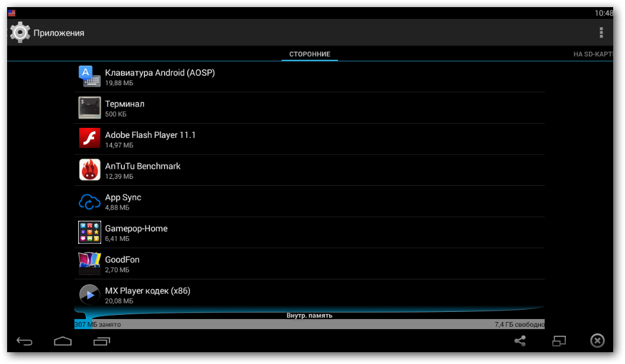Click the AnTuTu Benchmark icon
The image size is (625, 364).
(90, 170)
